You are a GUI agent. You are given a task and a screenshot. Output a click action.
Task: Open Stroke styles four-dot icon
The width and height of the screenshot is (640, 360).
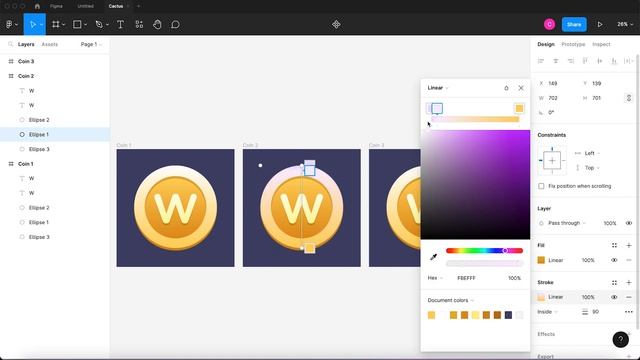click(614, 282)
